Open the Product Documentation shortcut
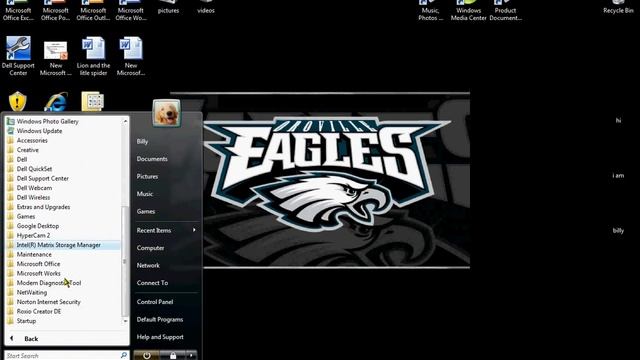 click(x=505, y=11)
